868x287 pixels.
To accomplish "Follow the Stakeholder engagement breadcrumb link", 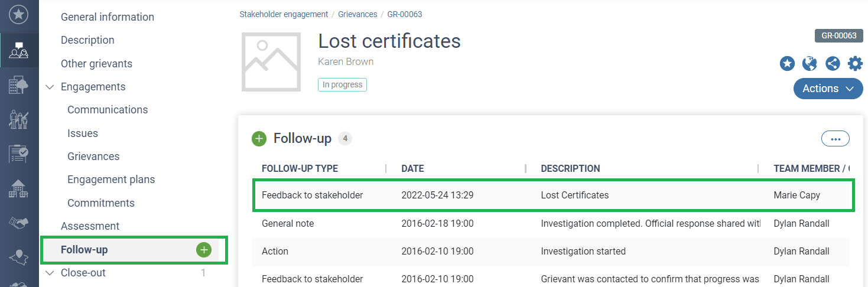I will [x=284, y=14].
